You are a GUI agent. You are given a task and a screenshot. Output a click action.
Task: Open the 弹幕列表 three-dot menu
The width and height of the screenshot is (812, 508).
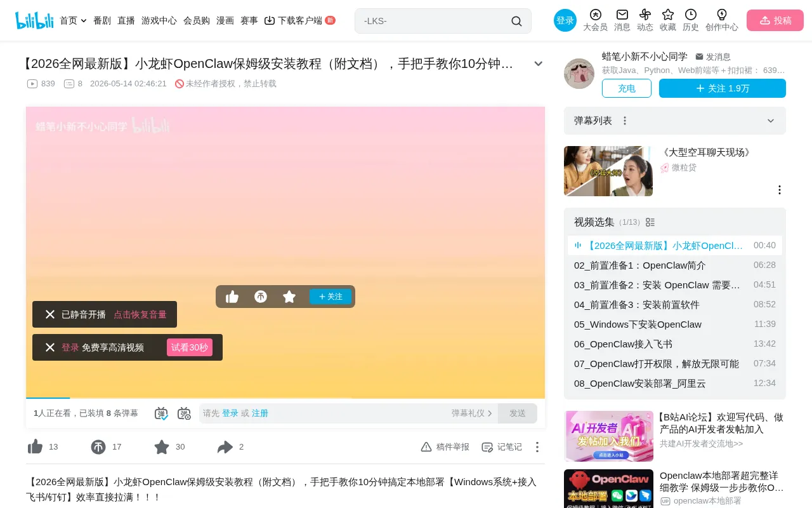click(625, 121)
